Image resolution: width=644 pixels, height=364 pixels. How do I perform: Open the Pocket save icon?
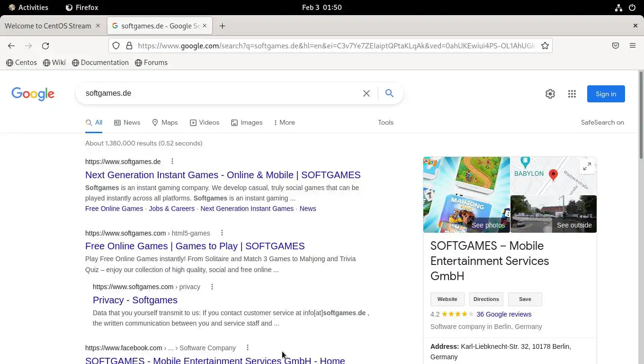coord(616,46)
